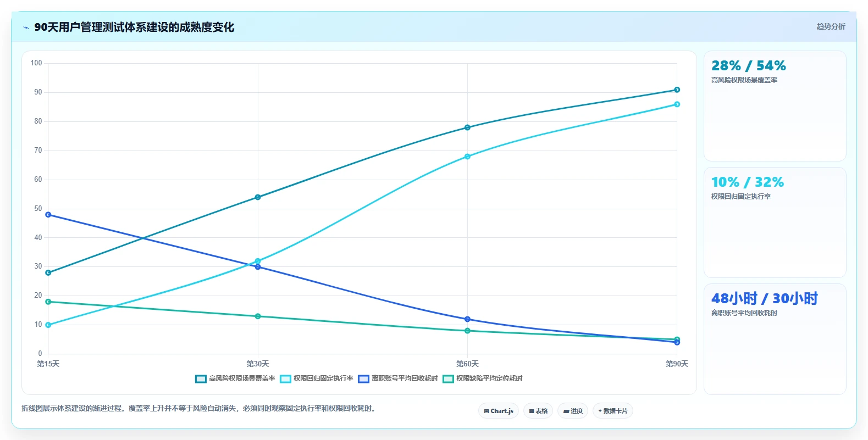Viewport: 868px width, 440px height.
Task: Click the Chart.js pill tag
Action: [x=499, y=411]
